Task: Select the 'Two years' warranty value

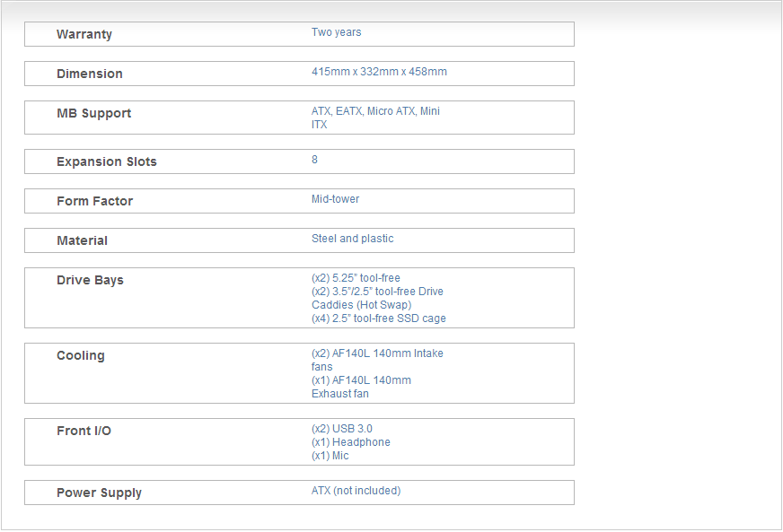Action: 337,32
